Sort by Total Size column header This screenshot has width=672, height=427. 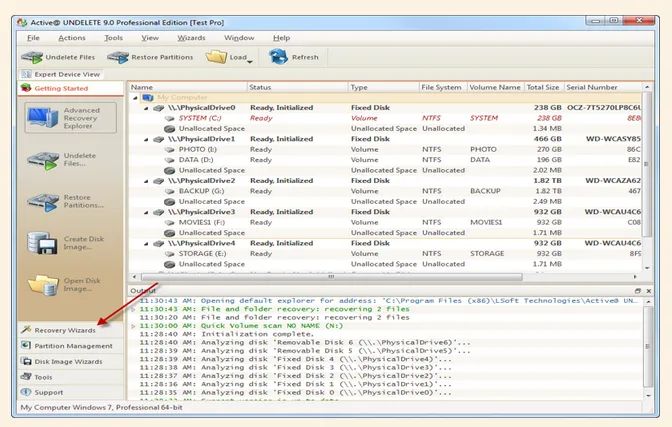point(543,87)
